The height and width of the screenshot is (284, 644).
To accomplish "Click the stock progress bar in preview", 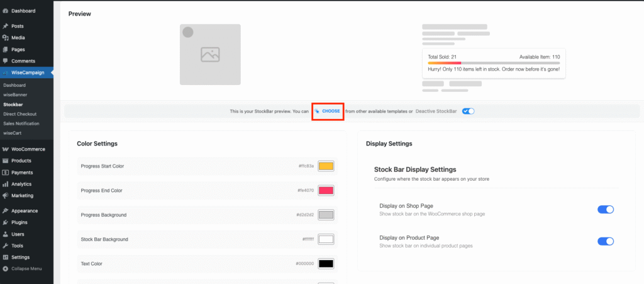I will 494,63.
